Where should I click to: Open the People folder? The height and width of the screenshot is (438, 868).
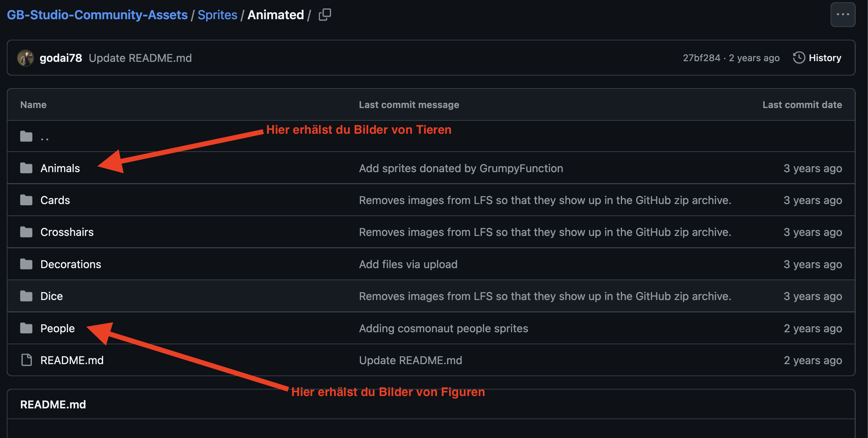point(58,328)
